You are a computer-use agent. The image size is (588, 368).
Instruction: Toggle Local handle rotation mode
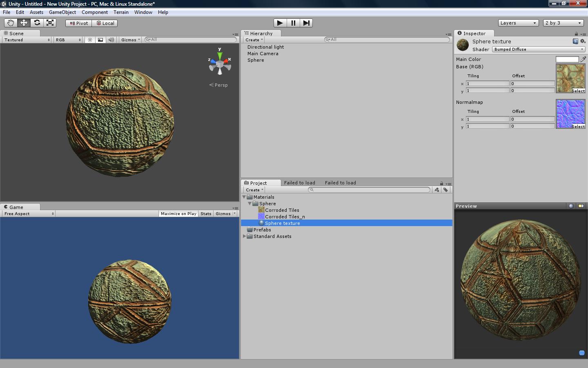105,23
